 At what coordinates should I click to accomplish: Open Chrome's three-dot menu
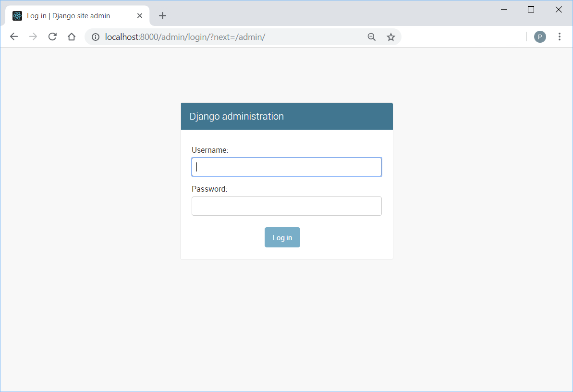559,37
